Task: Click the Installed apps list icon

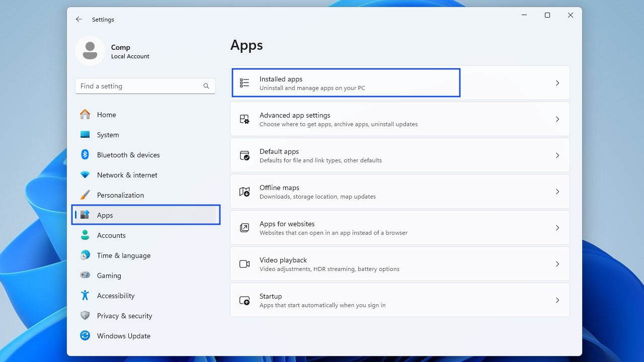Action: pyautogui.click(x=245, y=83)
